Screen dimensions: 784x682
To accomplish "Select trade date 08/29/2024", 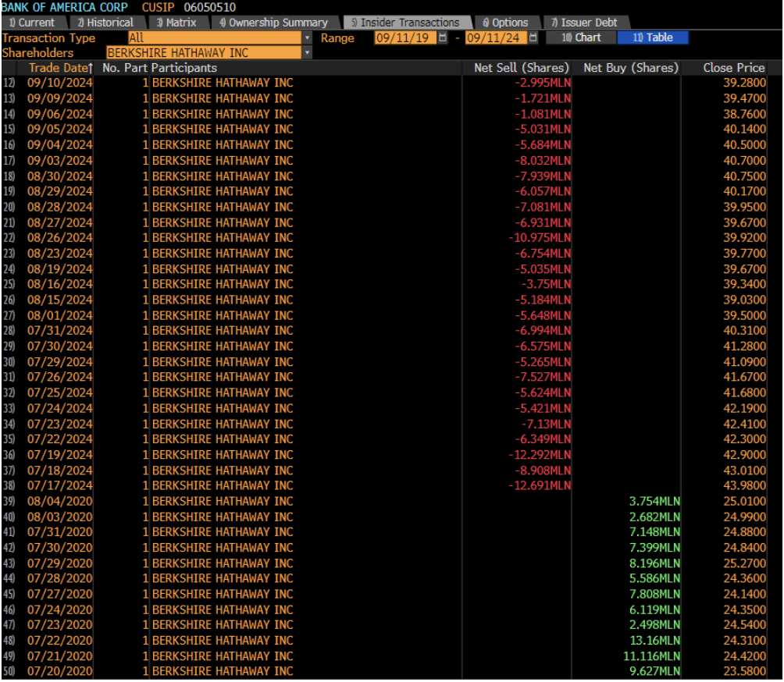I will click(x=60, y=191).
